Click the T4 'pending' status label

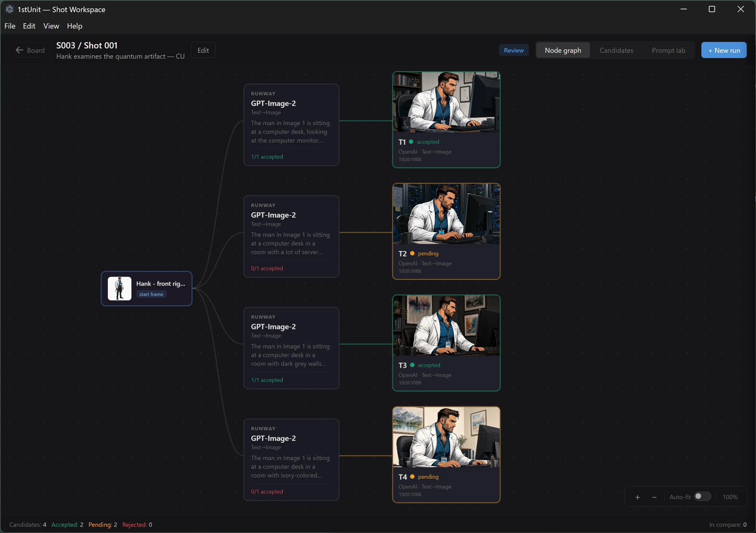(x=428, y=477)
